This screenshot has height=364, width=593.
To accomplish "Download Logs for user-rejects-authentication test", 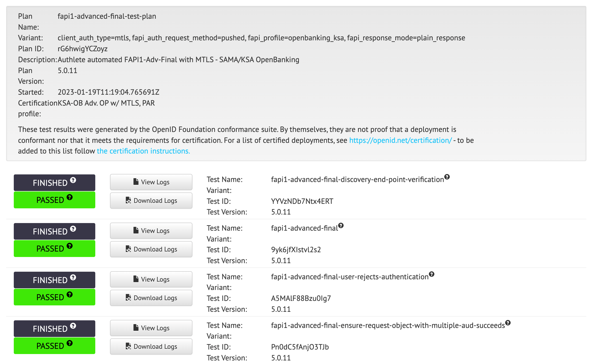I will [151, 298].
